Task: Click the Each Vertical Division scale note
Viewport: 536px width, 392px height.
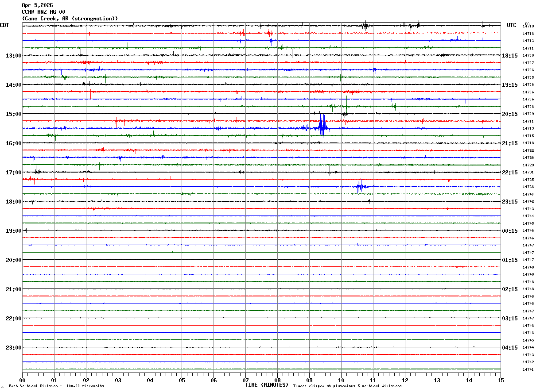Action: tap(56, 386)
